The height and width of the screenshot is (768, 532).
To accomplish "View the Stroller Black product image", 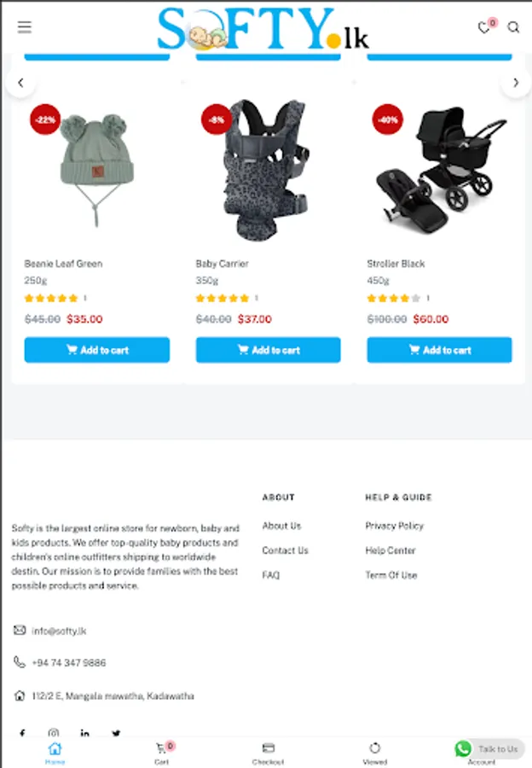I will coord(440,171).
